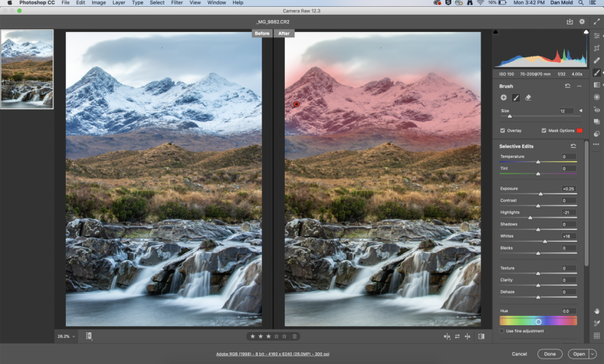Open the Edit sliders panel icon
This screenshot has height=364, width=604.
(597, 36)
